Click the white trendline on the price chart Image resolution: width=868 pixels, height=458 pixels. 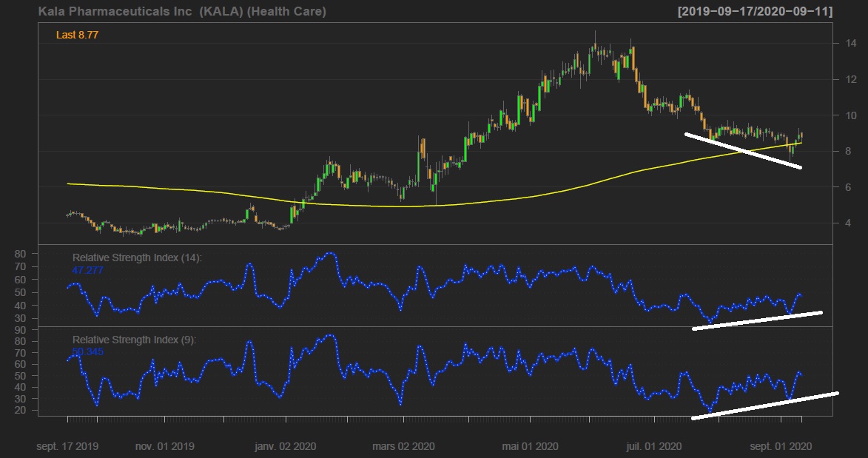744,151
